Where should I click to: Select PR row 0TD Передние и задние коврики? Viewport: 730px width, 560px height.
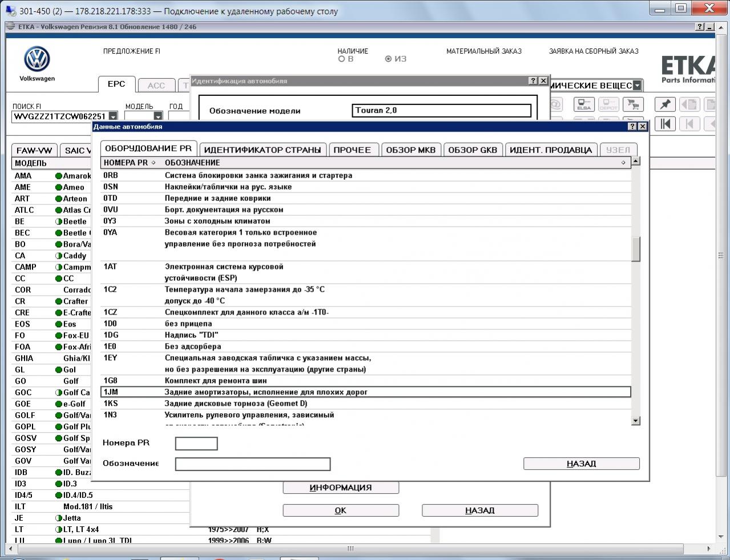(366, 198)
